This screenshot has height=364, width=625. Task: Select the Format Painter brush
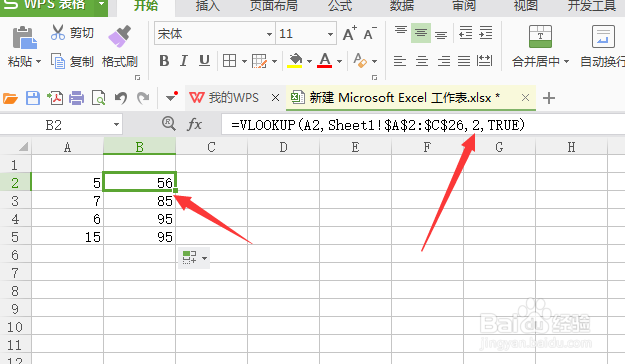[x=119, y=37]
